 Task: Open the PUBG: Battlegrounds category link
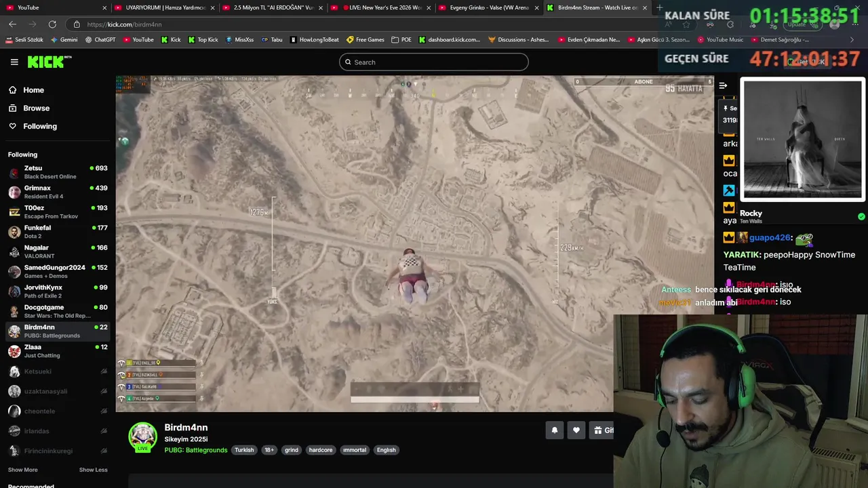tap(196, 450)
